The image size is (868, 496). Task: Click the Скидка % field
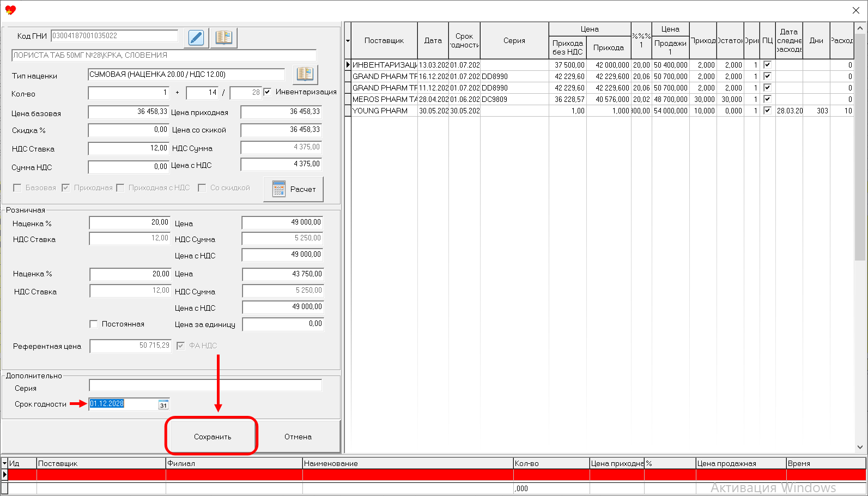pyautogui.click(x=129, y=131)
